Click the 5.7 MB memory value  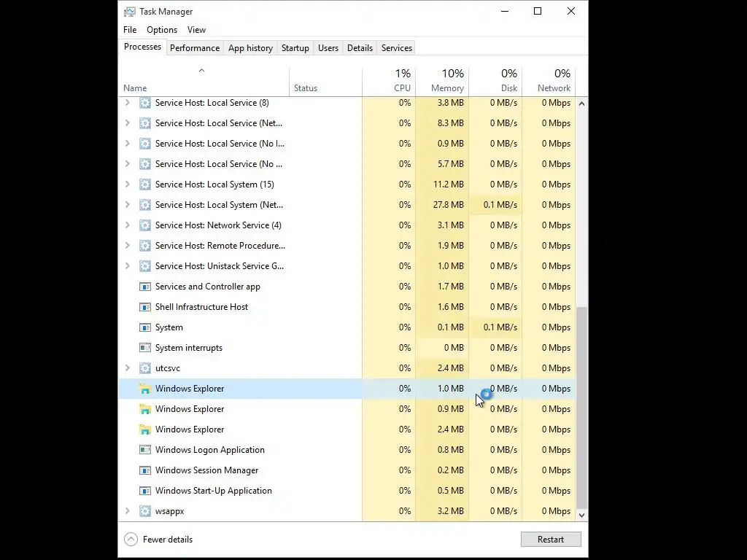(x=451, y=164)
